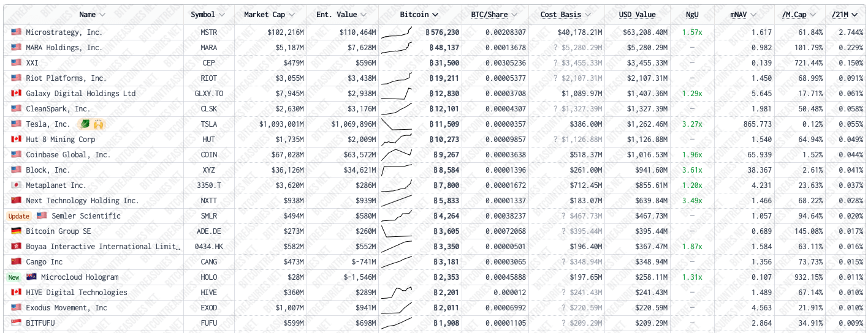Sort by the /21M column header
Screen dimensions: 868x333
pos(845,15)
